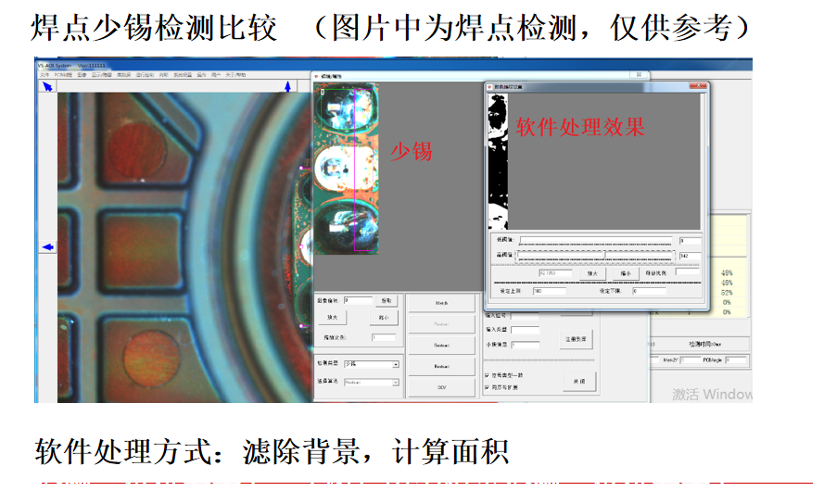Open the 关于/帮助 menu
This screenshot has width=824, height=504.
tap(235, 74)
